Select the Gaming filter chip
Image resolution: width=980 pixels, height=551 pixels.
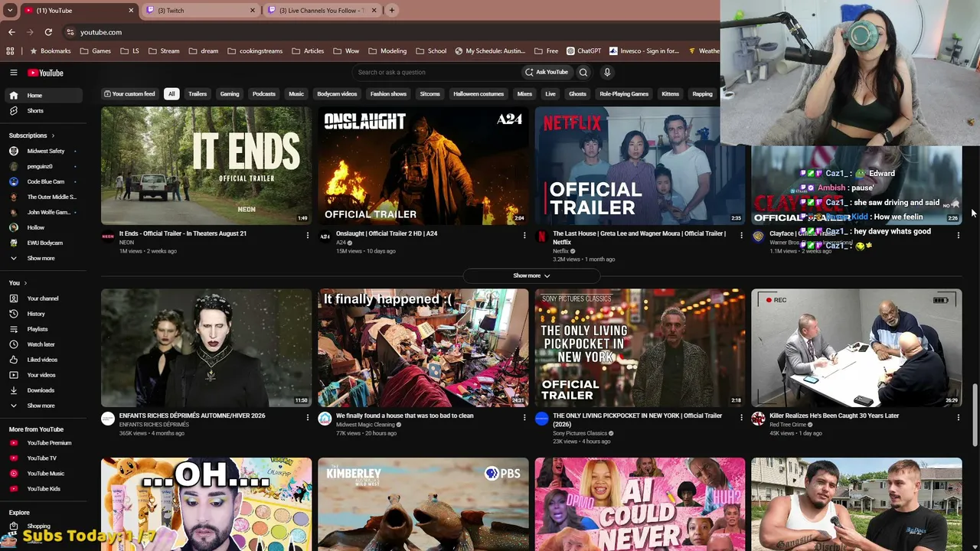click(x=230, y=94)
